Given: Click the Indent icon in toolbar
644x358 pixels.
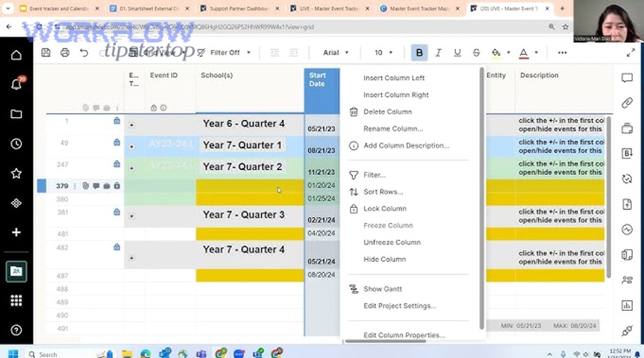Looking at the screenshot, I should (x=293, y=52).
